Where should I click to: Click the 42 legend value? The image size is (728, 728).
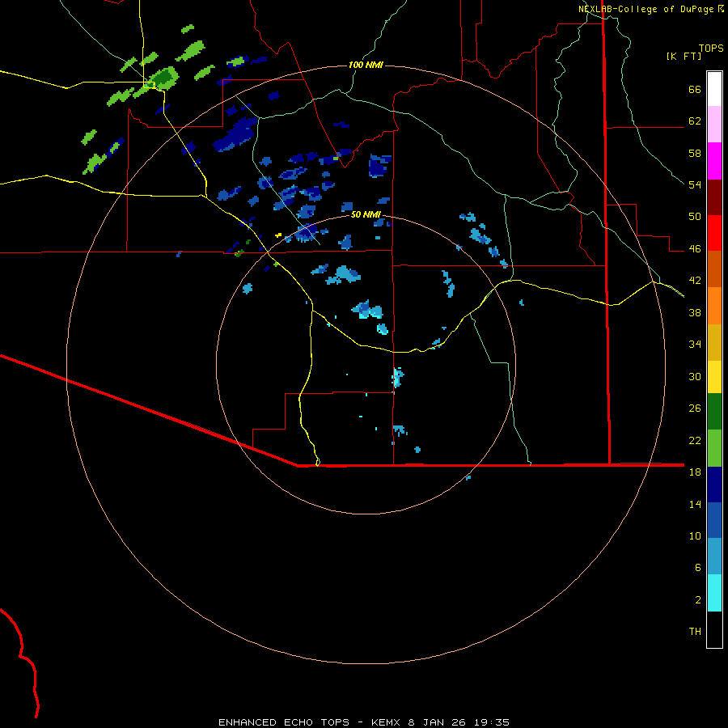(x=695, y=281)
